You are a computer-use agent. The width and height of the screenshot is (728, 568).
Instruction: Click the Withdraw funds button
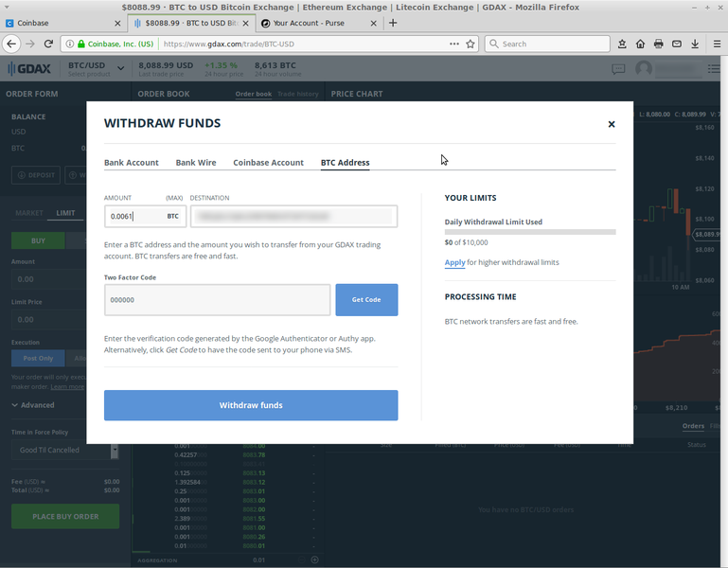251,405
